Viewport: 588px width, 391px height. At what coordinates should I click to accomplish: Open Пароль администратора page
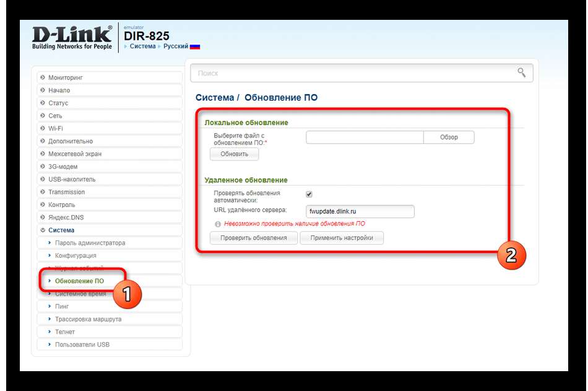[x=110, y=243]
